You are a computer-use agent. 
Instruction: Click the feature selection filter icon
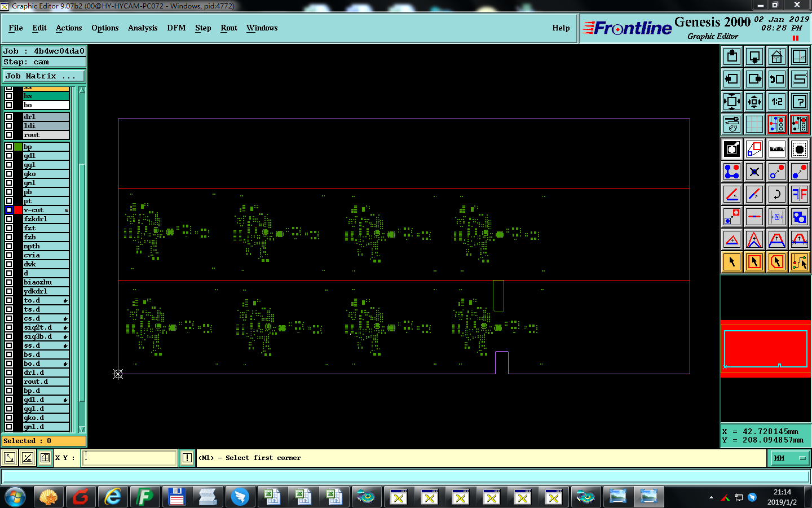click(800, 149)
